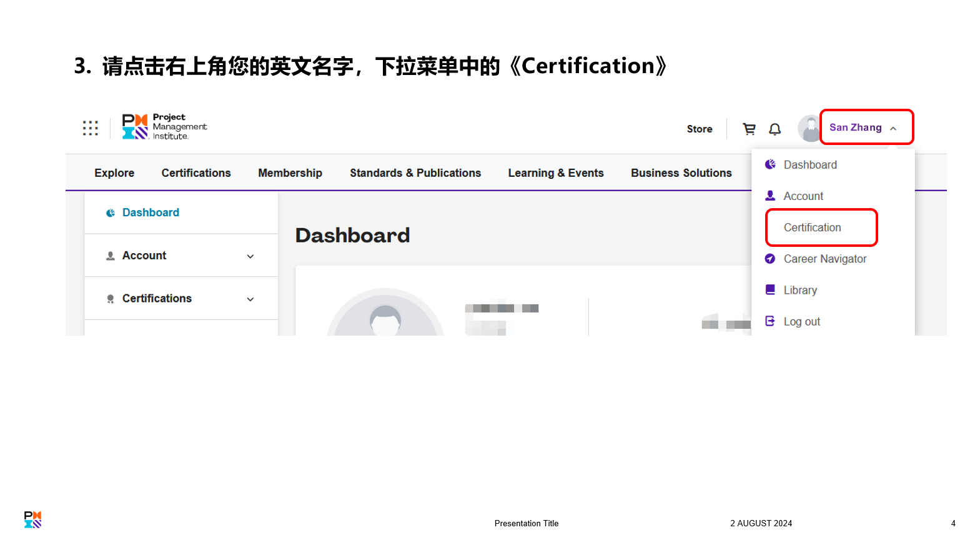Click the 2 AUGUST 2024 footer date
Image resolution: width=980 pixels, height=550 pixels.
tap(761, 524)
